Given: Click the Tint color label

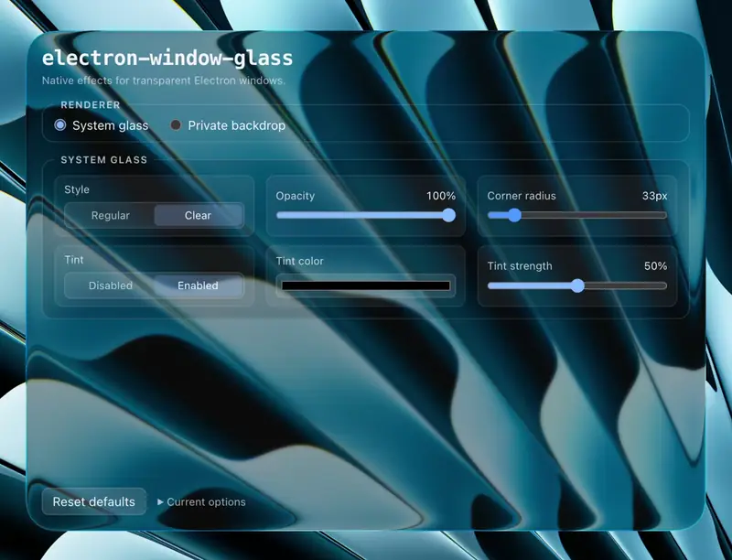Looking at the screenshot, I should 299,262.
